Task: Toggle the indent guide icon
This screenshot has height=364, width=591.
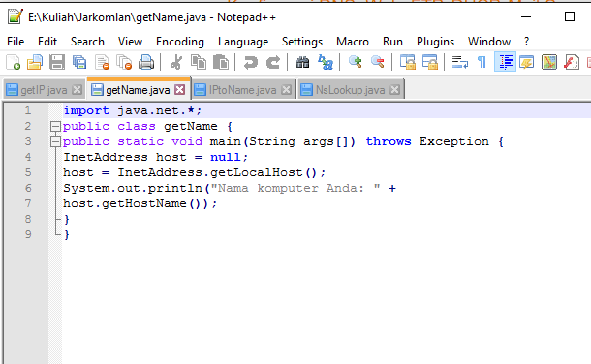Action: 505,62
